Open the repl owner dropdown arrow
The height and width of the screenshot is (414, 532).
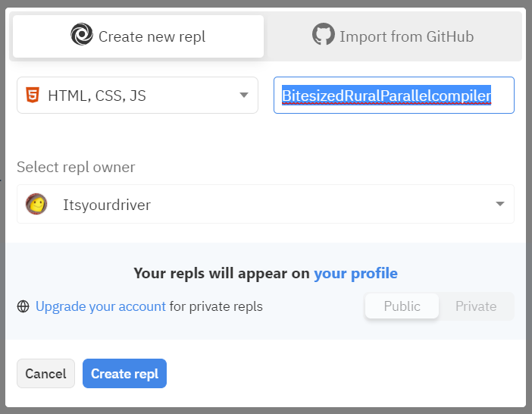500,204
